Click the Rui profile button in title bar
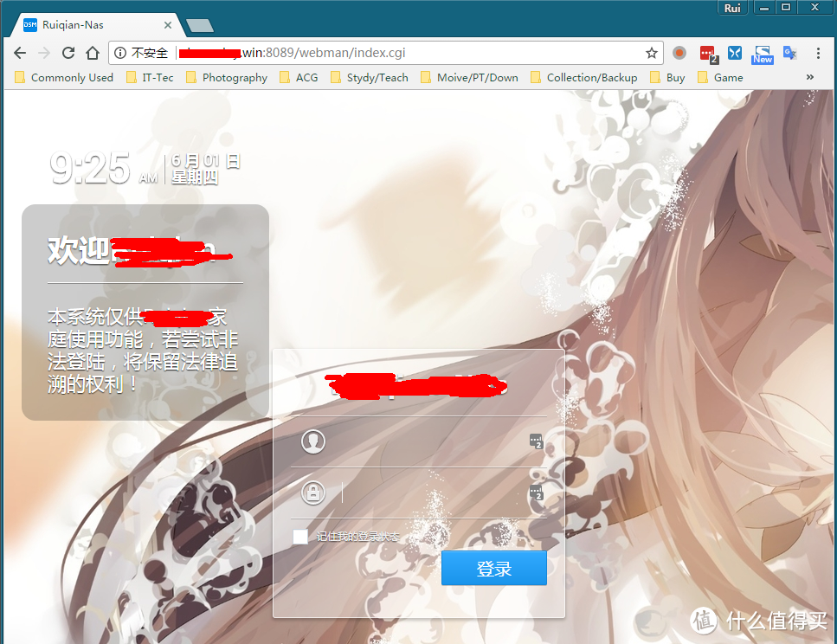Image resolution: width=837 pixels, height=644 pixels. click(x=732, y=8)
